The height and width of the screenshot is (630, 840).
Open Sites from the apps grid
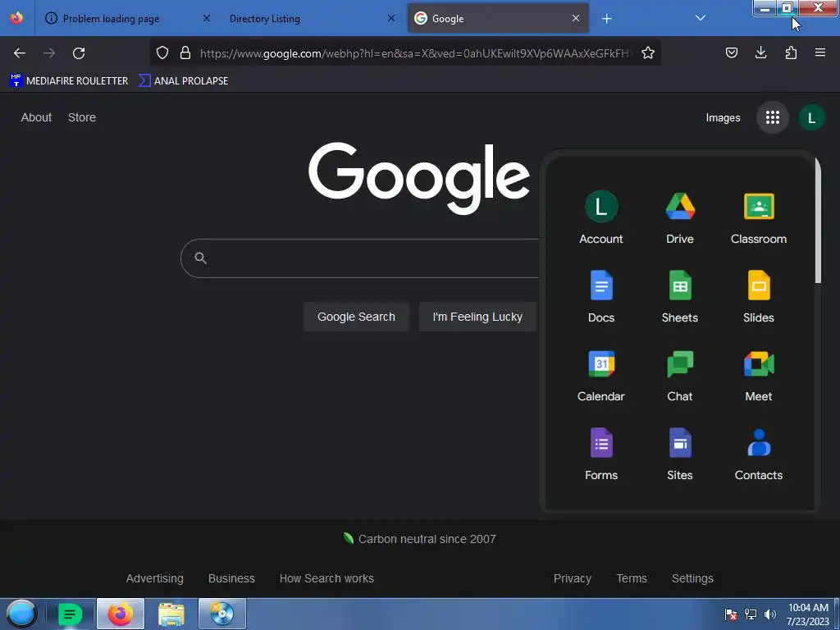tap(680, 454)
